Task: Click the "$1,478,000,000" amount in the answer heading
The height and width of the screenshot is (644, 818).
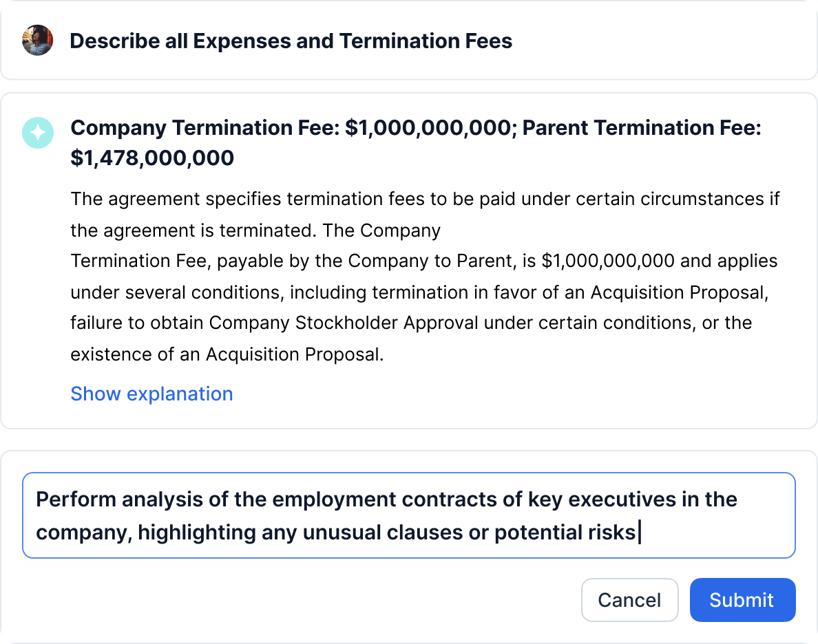Action: click(x=151, y=158)
